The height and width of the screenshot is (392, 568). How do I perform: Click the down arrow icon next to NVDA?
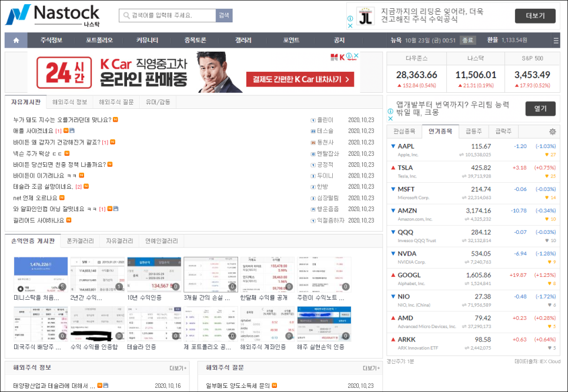pos(393,254)
